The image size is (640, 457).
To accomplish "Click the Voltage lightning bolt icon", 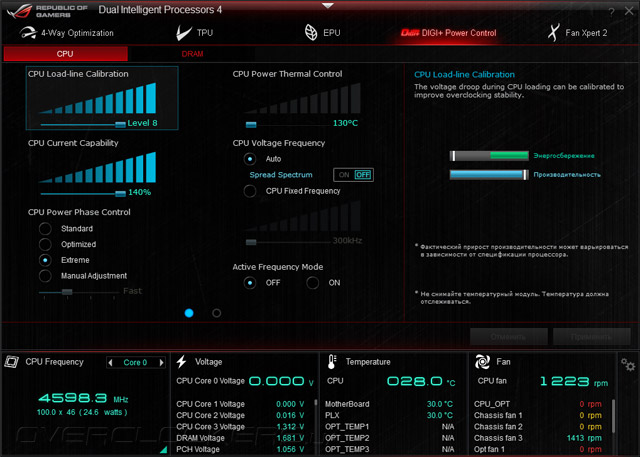I will coord(182,362).
